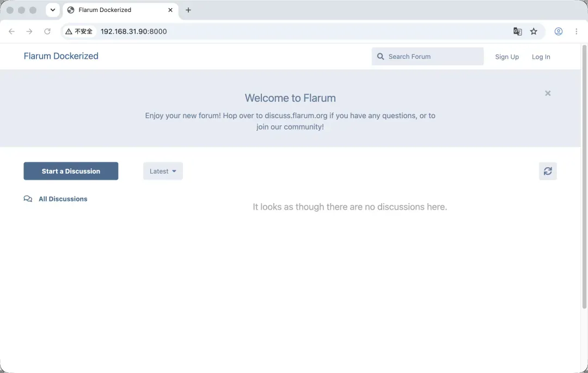
Task: Open the tab search chevron dropdown
Action: coord(53,10)
